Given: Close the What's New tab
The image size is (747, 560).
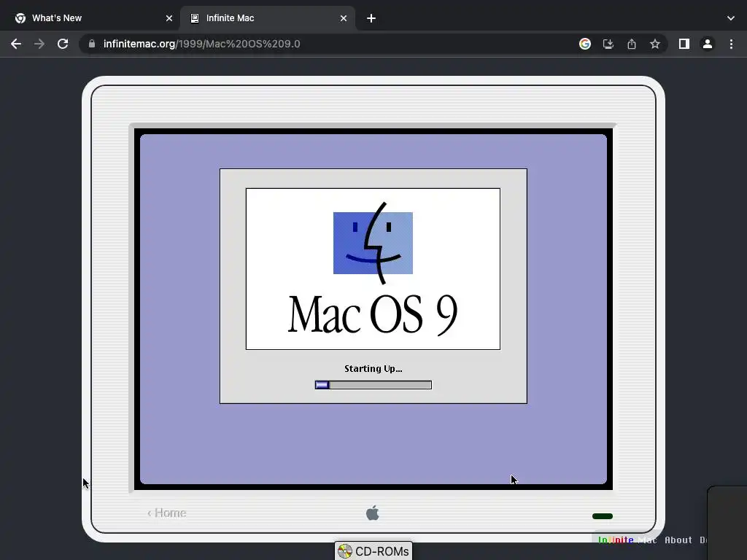Looking at the screenshot, I should 169,18.
